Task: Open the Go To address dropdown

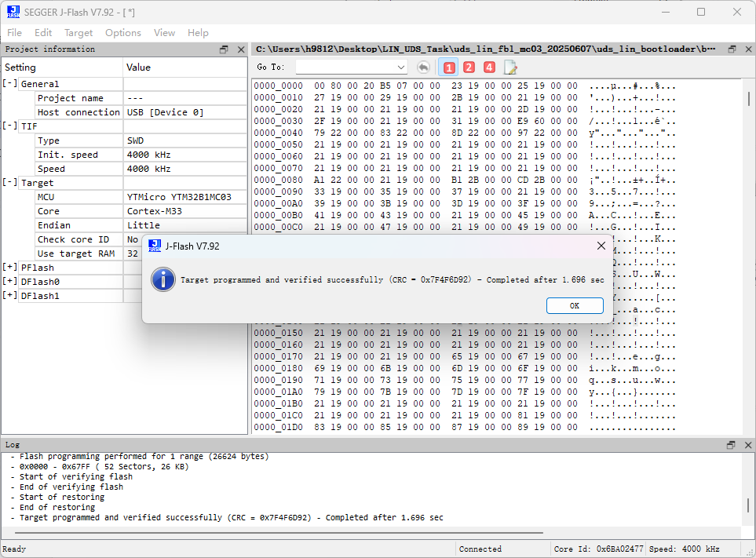Action: click(x=400, y=67)
